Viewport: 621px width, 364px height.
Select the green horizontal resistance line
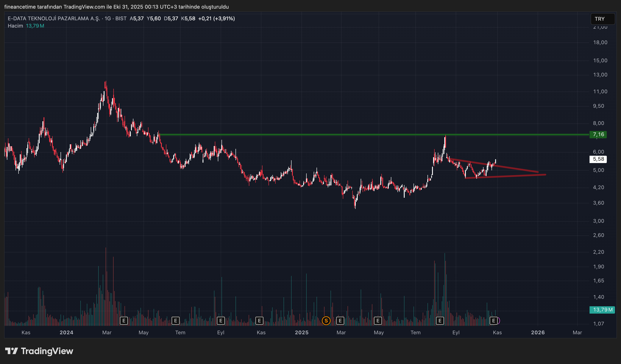pyautogui.click(x=296, y=134)
